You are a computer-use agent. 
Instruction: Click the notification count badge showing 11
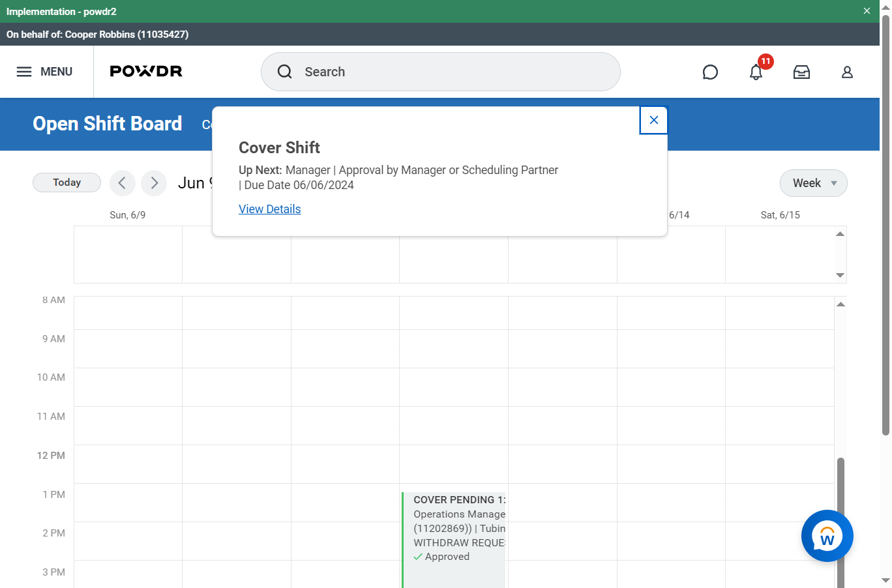pyautogui.click(x=766, y=61)
